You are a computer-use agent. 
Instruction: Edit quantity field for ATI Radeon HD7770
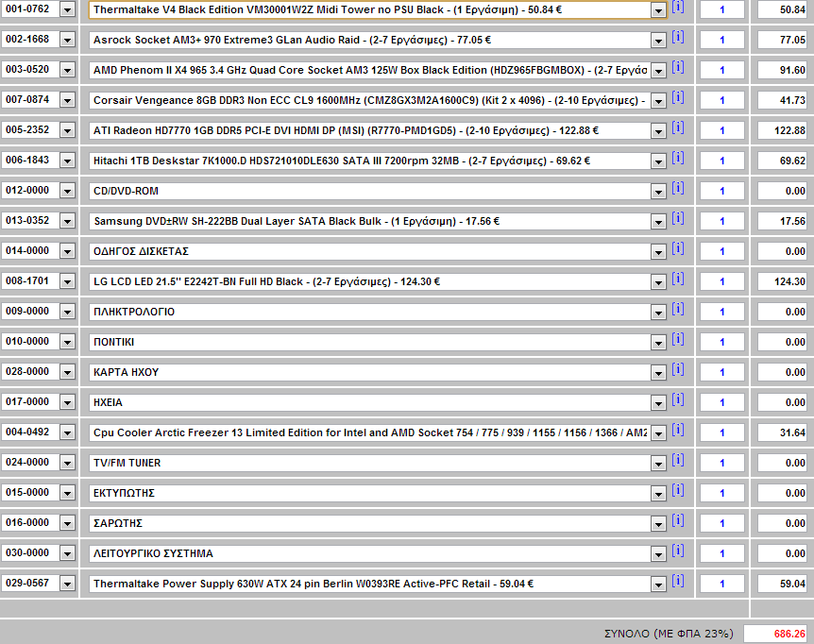pyautogui.click(x=722, y=130)
